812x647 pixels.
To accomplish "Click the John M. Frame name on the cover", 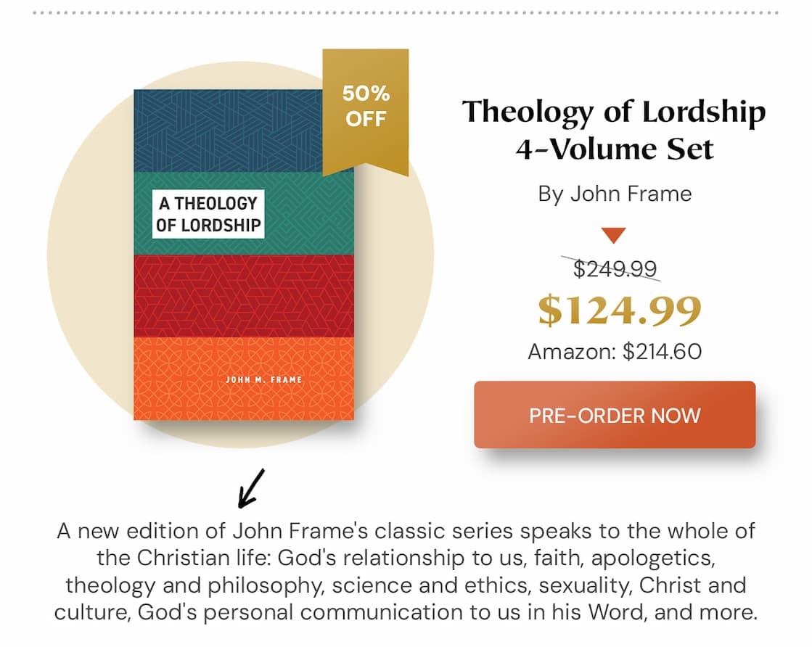I will point(263,379).
